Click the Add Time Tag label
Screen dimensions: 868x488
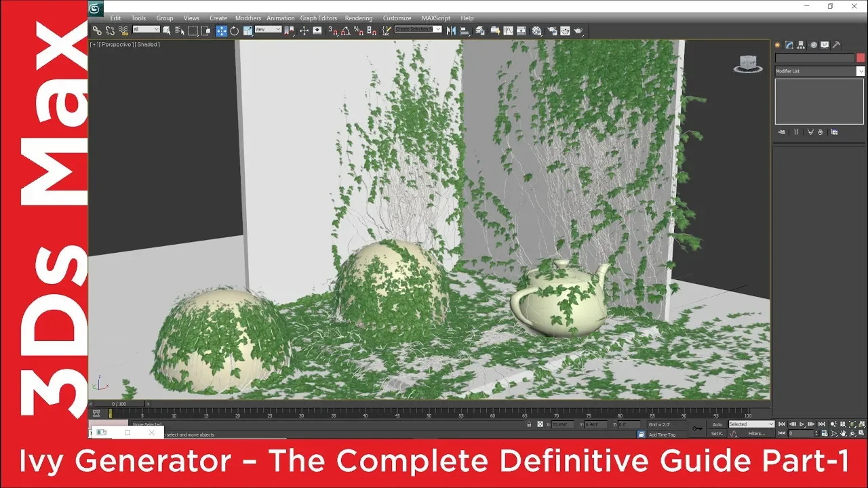(x=662, y=434)
